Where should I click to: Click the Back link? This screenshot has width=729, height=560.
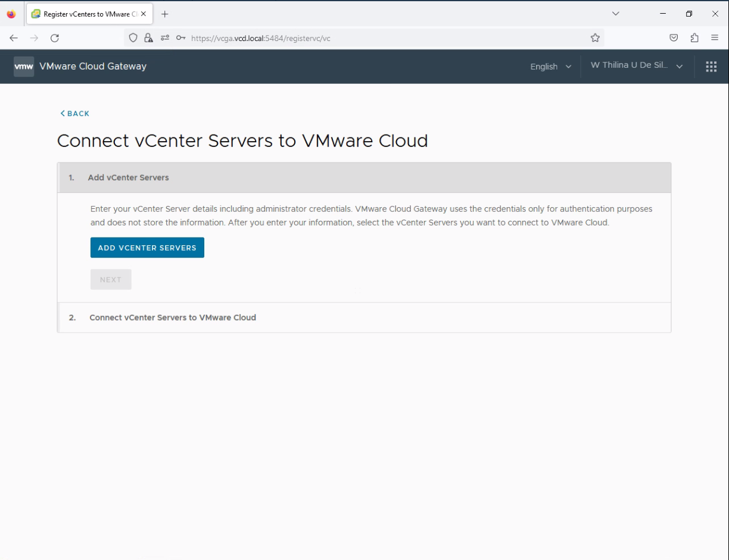tap(75, 114)
